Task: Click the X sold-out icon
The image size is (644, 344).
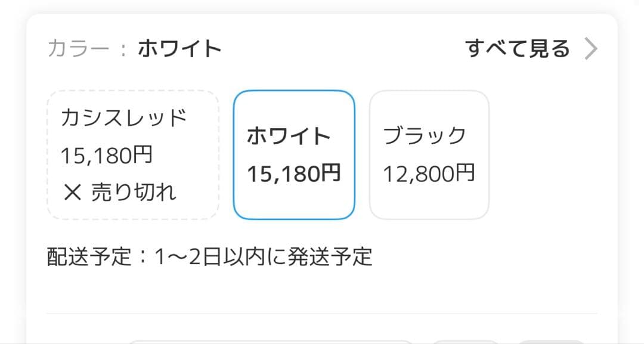Action: tap(72, 192)
